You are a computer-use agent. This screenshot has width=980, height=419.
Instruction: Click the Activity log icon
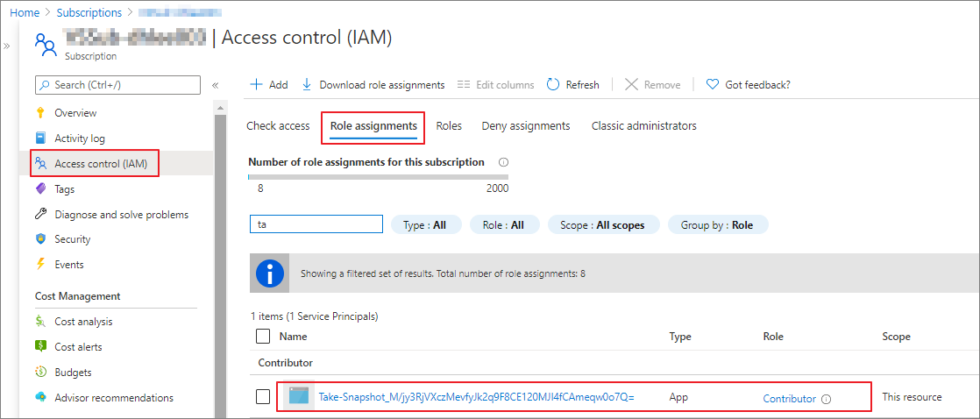coord(41,138)
